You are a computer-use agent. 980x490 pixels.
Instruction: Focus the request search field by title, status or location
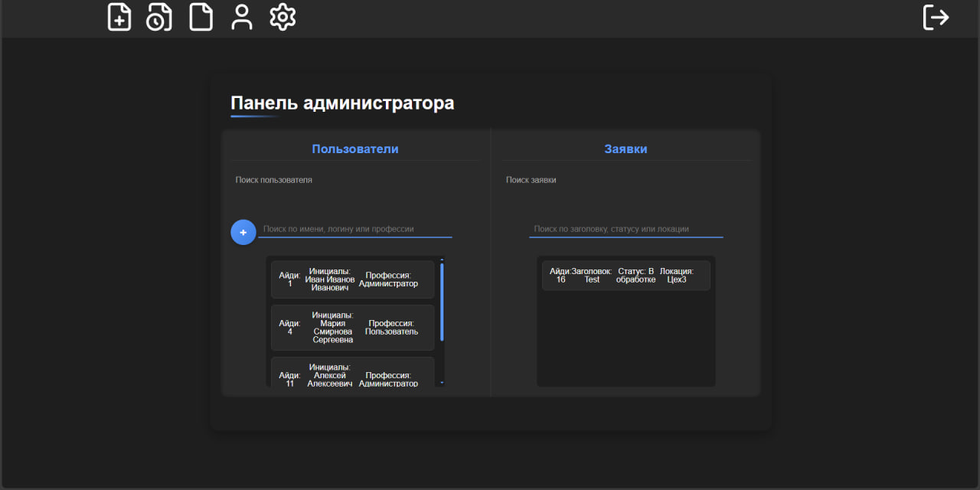pos(626,229)
